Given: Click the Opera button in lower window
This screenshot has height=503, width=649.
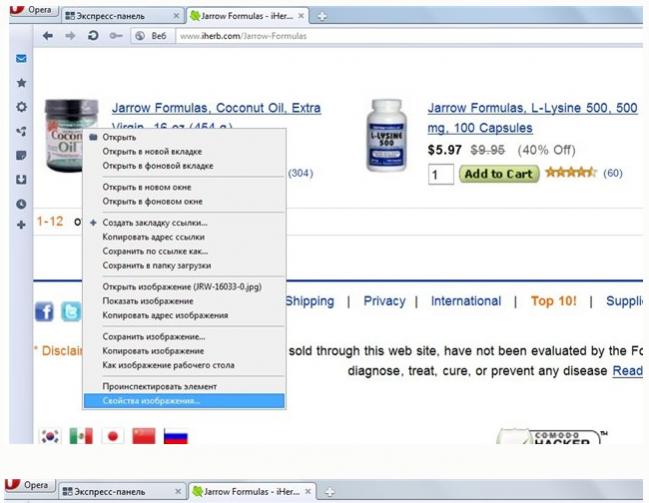Looking at the screenshot, I should click(30, 485).
